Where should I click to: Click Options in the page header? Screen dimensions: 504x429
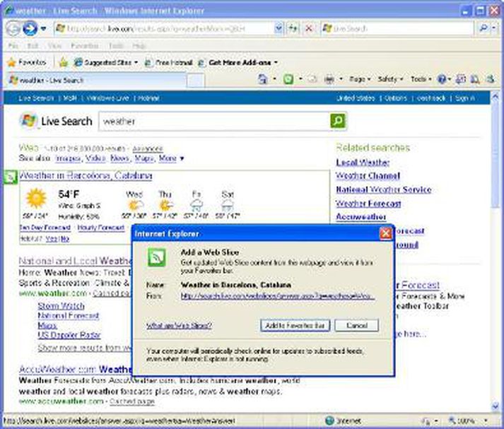pos(396,98)
